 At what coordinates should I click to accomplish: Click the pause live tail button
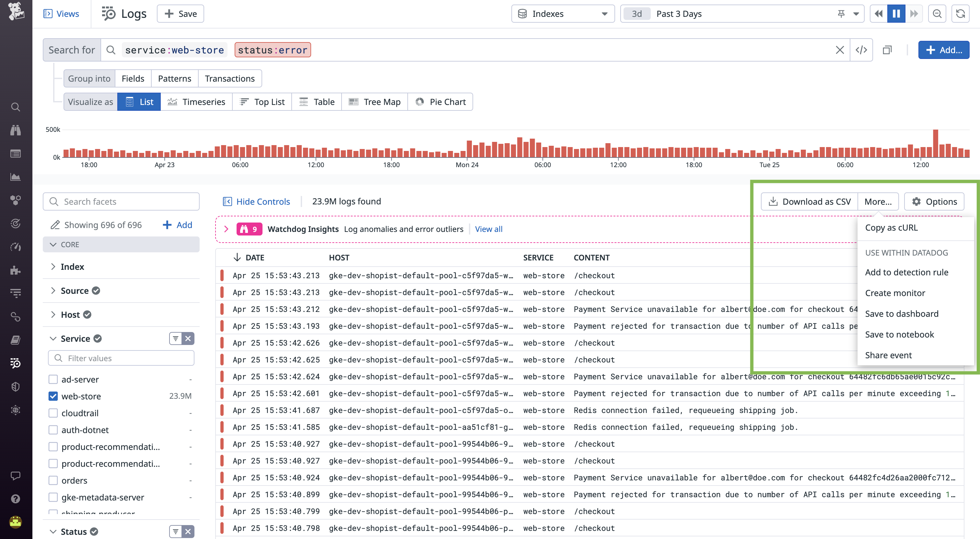pos(896,14)
